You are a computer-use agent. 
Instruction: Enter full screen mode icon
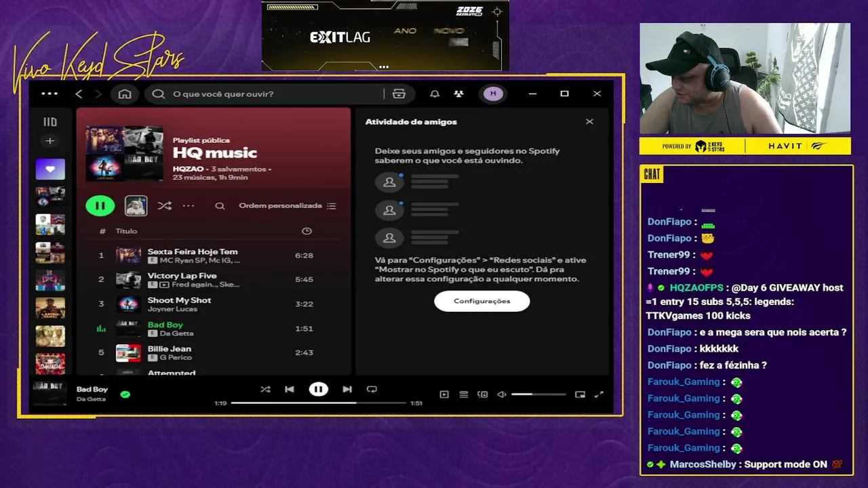point(599,394)
